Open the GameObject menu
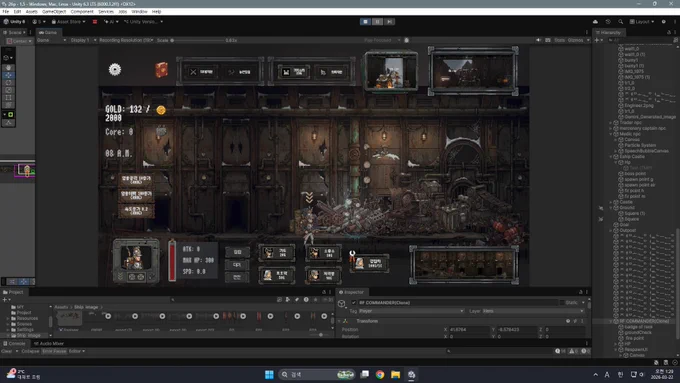 click(x=54, y=12)
